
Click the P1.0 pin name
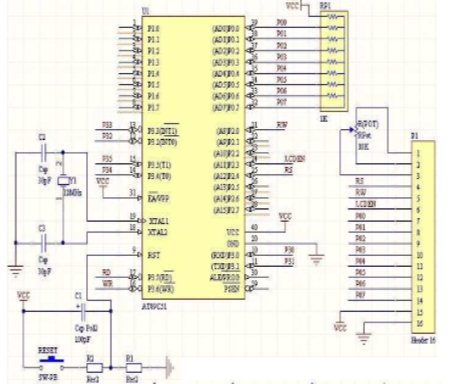[x=153, y=29]
